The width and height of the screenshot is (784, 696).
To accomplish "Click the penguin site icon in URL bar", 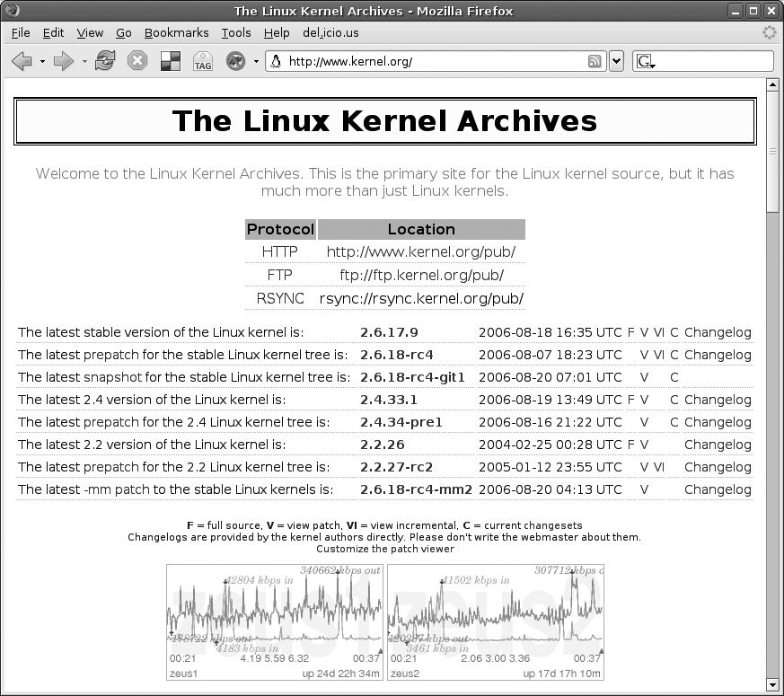I will (x=276, y=61).
